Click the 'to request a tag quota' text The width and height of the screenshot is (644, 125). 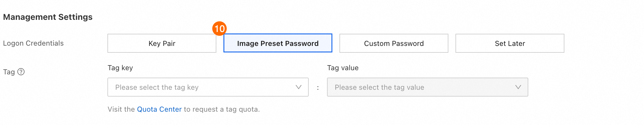click(222, 109)
